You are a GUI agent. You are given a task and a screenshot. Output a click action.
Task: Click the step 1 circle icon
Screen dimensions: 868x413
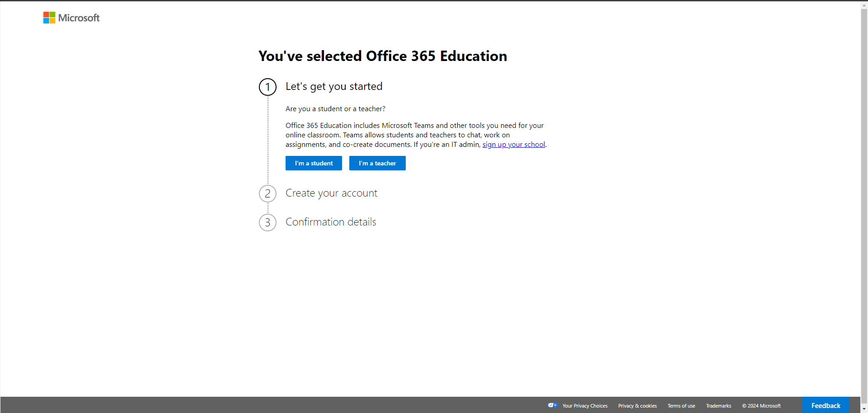(x=267, y=87)
